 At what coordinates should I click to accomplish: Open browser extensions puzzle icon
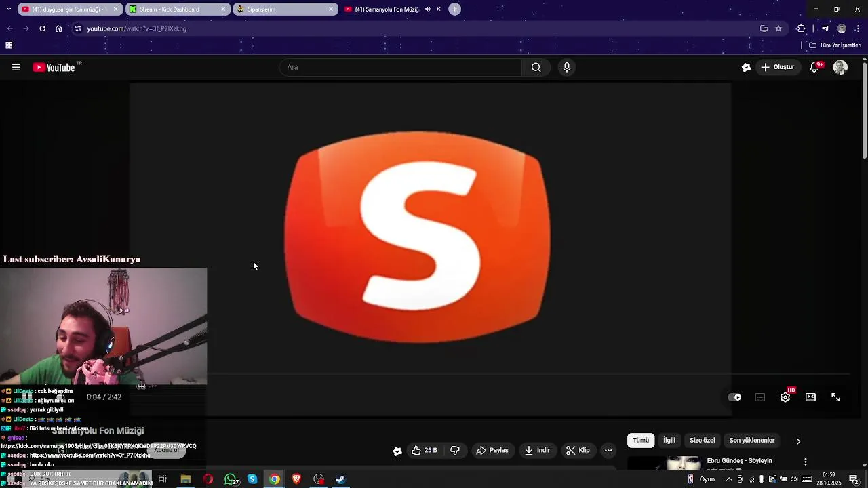click(x=801, y=28)
